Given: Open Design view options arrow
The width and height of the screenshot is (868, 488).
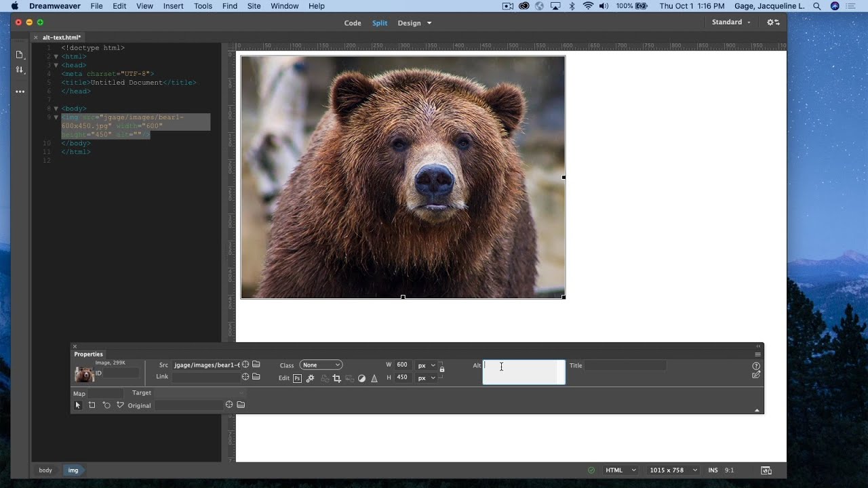Looking at the screenshot, I should click(429, 23).
